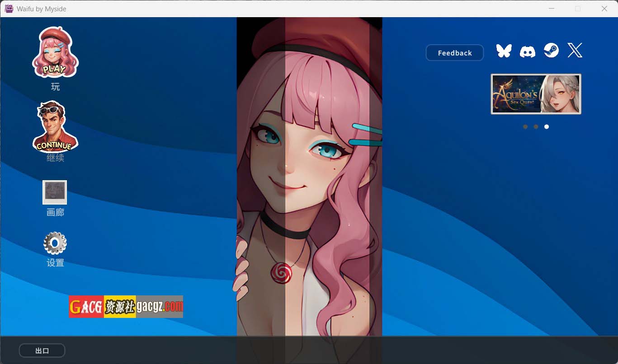618x364 pixels.
Task: Click the 玩 label under Play
Action: [55, 87]
